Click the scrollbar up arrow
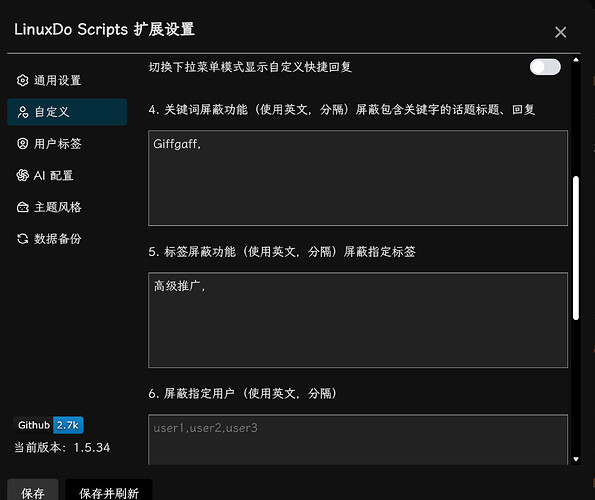 tap(576, 60)
